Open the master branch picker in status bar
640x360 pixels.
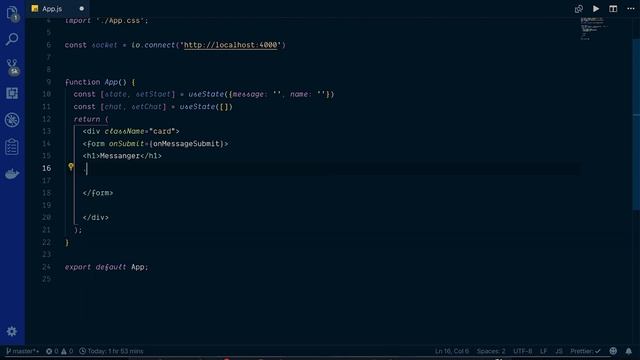coord(22,351)
